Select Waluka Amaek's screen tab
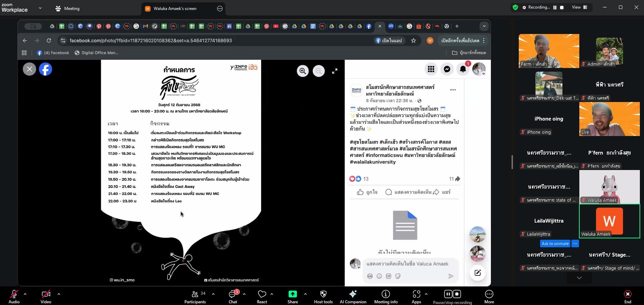The height and width of the screenshot is (305, 644). tap(175, 9)
